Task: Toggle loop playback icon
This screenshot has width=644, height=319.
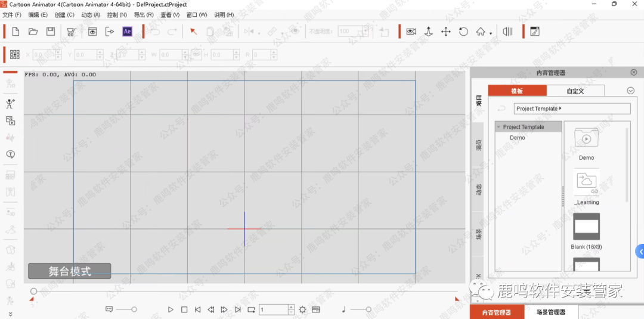Action: pos(251,309)
